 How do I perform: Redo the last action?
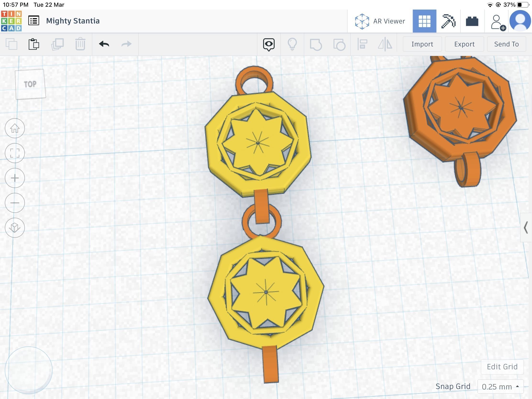tap(126, 44)
